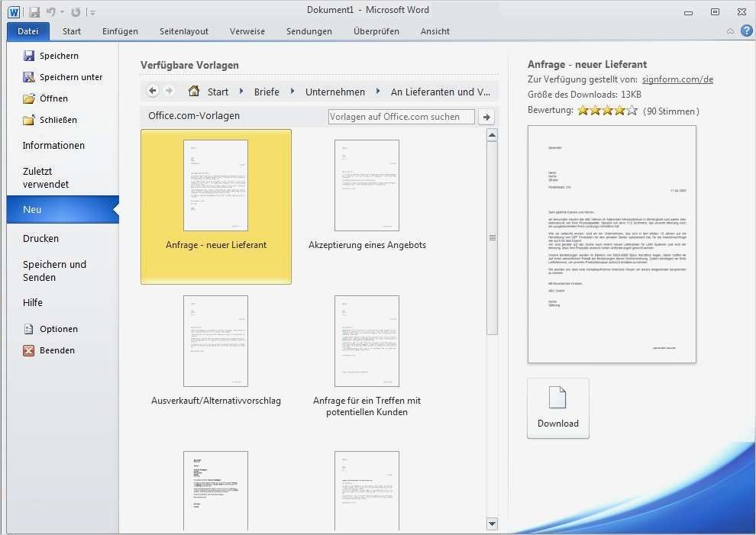Viewport: 756px width, 535px height.
Task: Click the Vorlagen auf Office.com search field
Action: (x=401, y=116)
